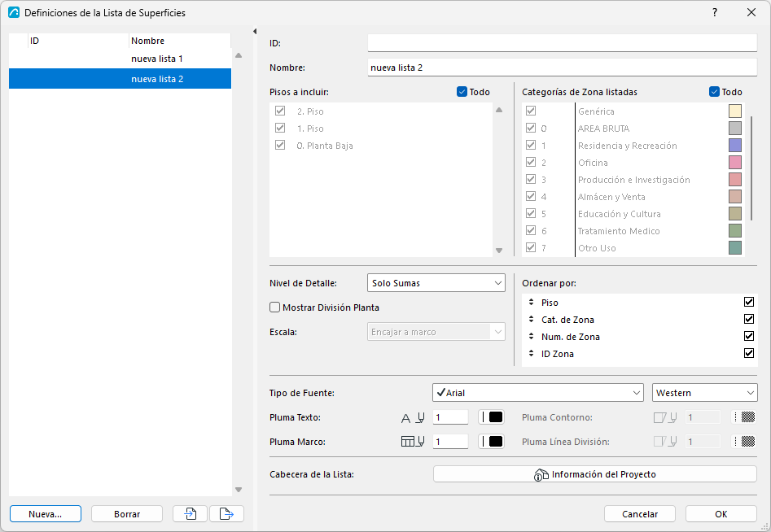The width and height of the screenshot is (771, 532).
Task: Click the left list scroll down arrow
Action: point(239,490)
